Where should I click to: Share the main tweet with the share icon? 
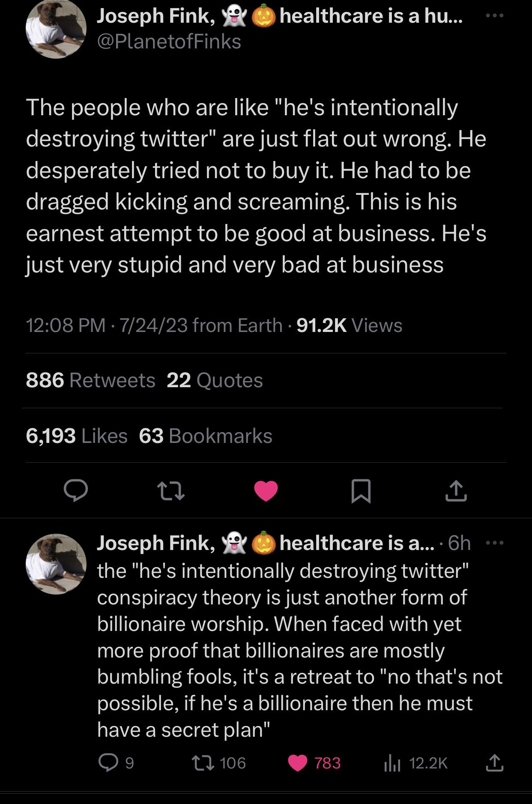(456, 491)
